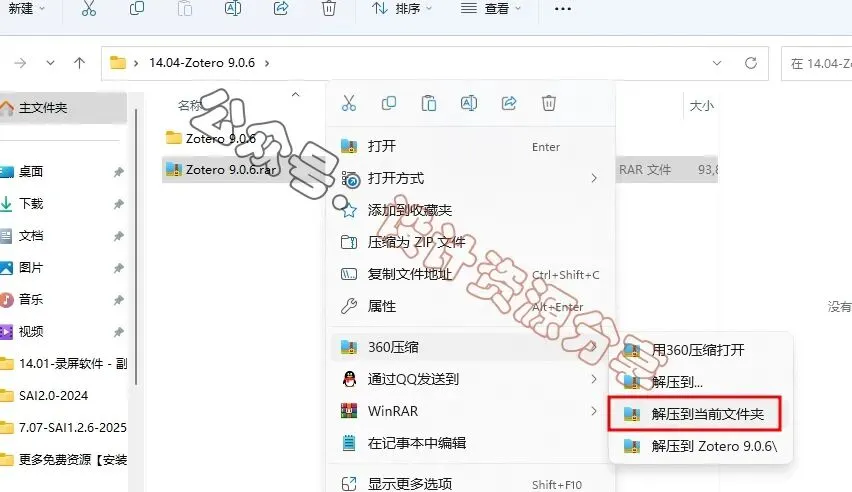Open 下载 in the sidebar
852x492 pixels.
[30, 204]
